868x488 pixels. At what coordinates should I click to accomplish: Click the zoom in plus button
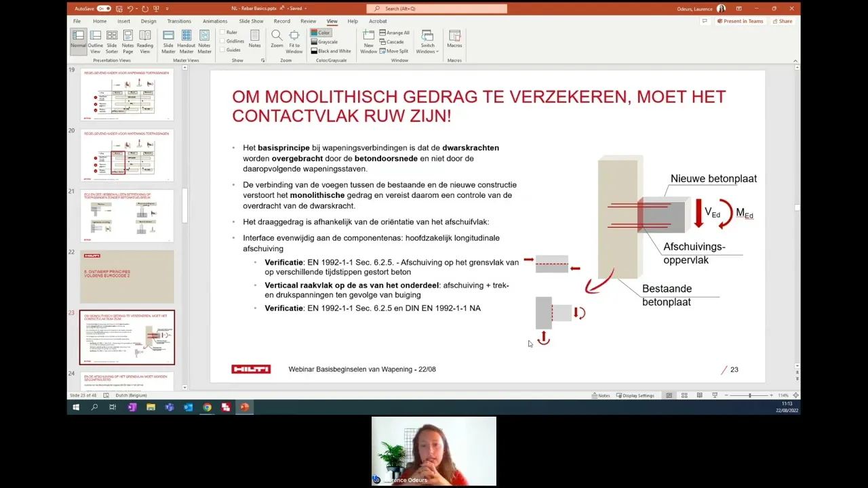pyautogui.click(x=772, y=395)
